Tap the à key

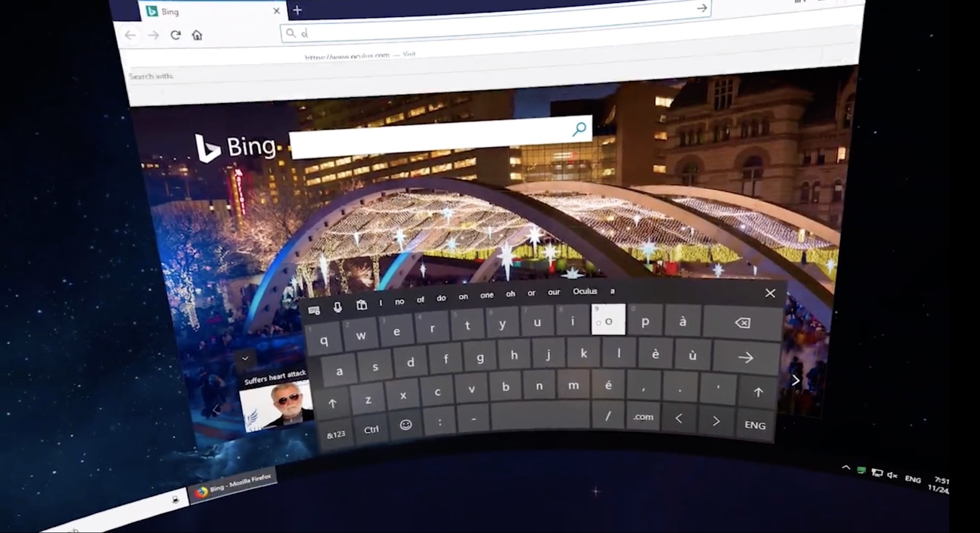click(x=683, y=322)
